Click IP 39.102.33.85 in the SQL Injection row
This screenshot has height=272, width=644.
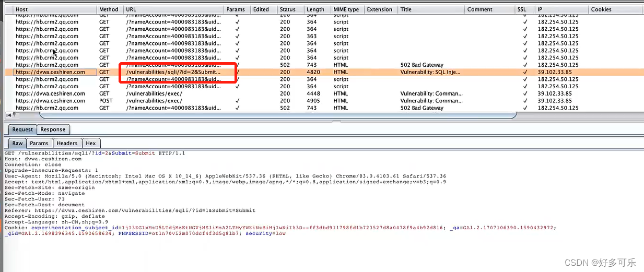tap(555, 72)
